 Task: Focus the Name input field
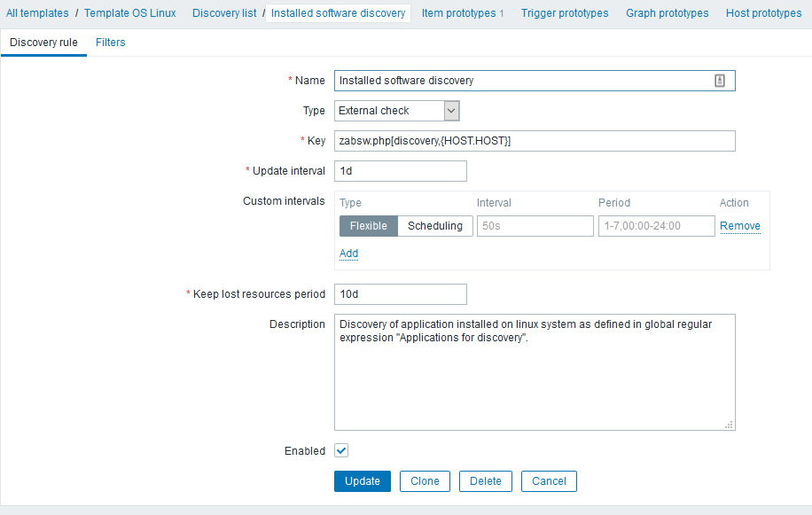pos(535,81)
